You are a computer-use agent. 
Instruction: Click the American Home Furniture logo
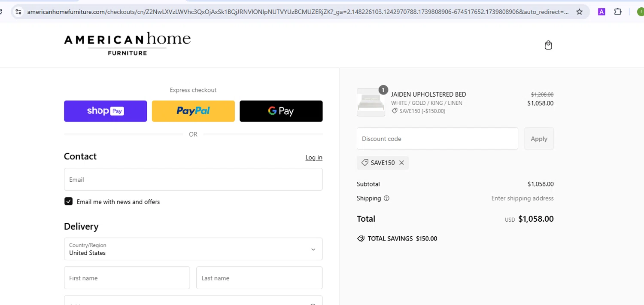coord(127,44)
